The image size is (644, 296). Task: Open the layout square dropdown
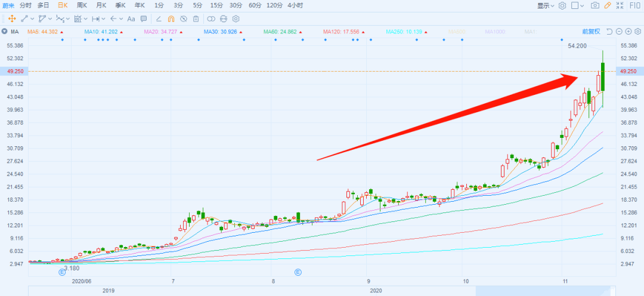click(577, 5)
